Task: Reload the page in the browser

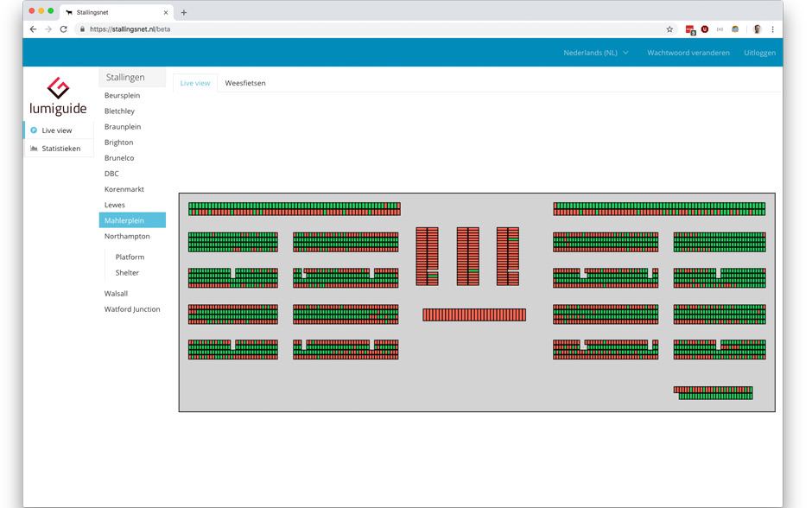Action: (63, 29)
